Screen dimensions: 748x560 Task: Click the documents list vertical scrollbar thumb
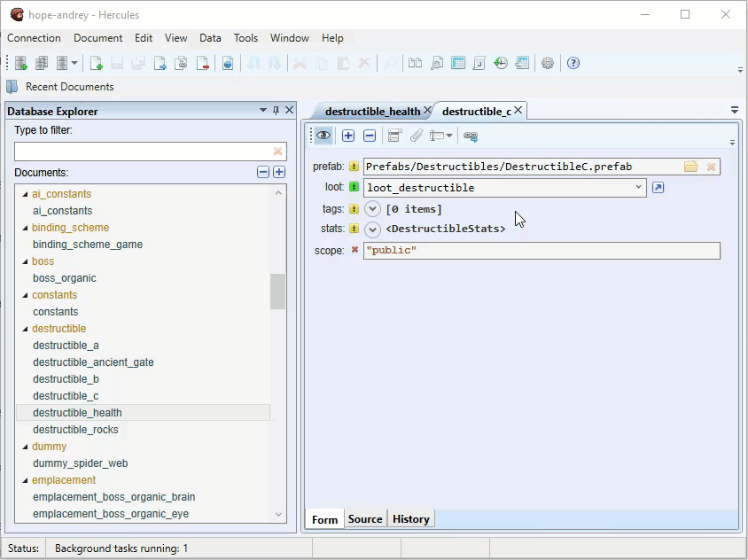(x=277, y=291)
